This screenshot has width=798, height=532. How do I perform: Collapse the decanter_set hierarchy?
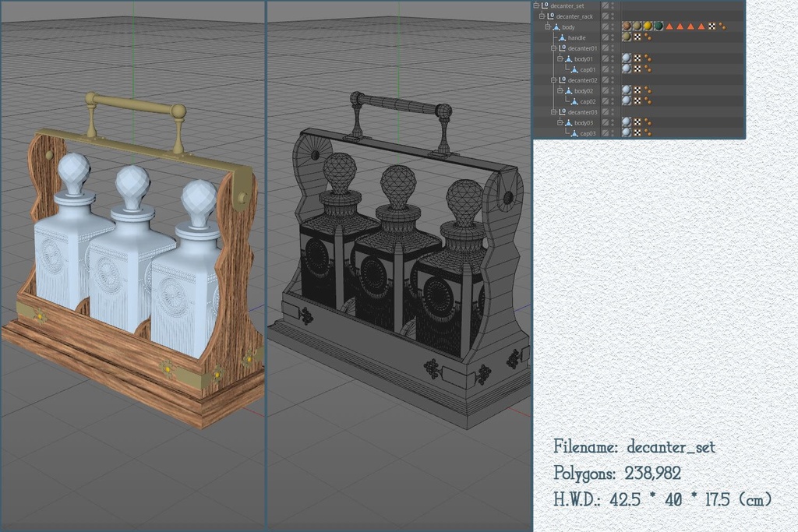[536, 5]
